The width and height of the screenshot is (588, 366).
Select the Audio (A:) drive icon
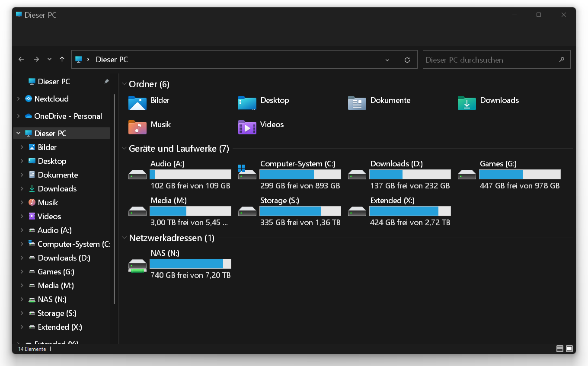tap(137, 175)
